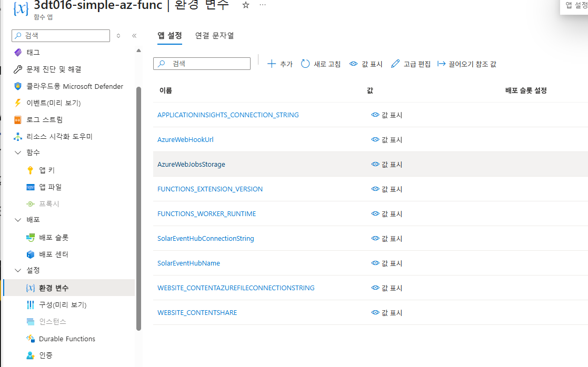Open FUNCTIONS_EXTENSION_VERSION setting link
The image size is (588, 367).
[x=210, y=189]
